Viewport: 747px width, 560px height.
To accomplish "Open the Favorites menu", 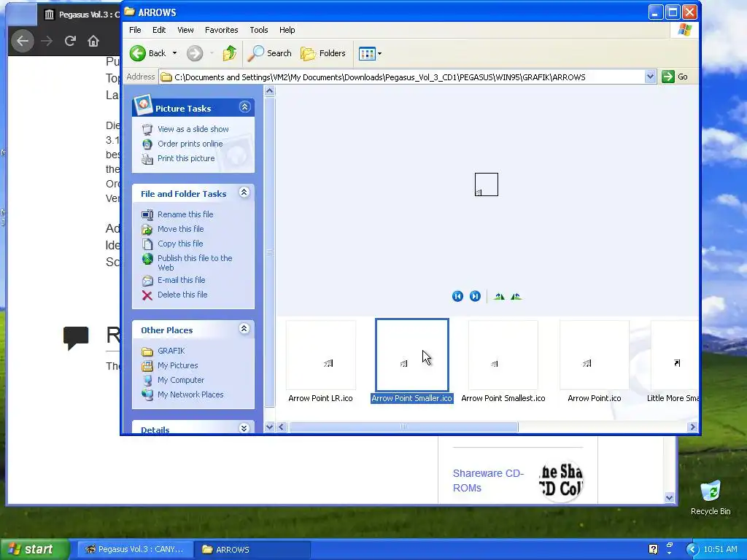I will 222,30.
